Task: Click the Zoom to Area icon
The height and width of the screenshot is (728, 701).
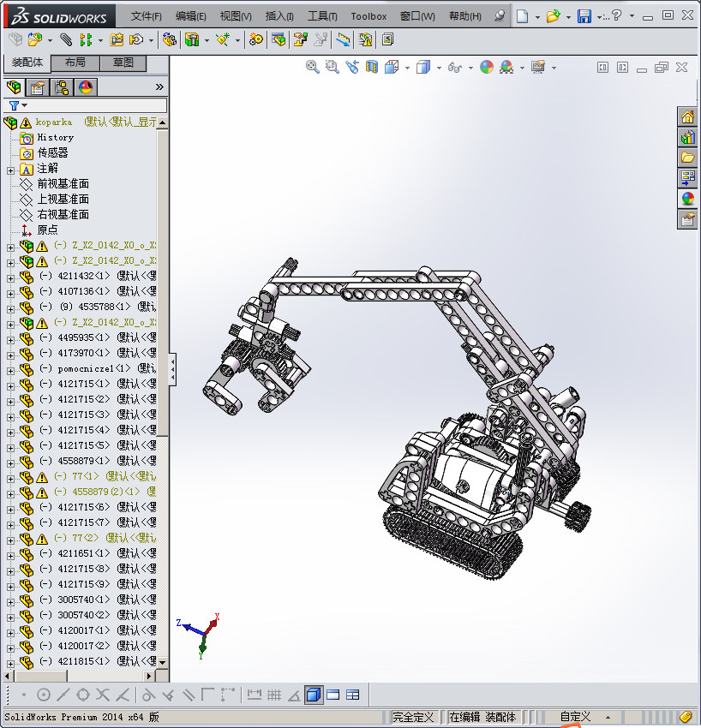Action: click(x=332, y=68)
